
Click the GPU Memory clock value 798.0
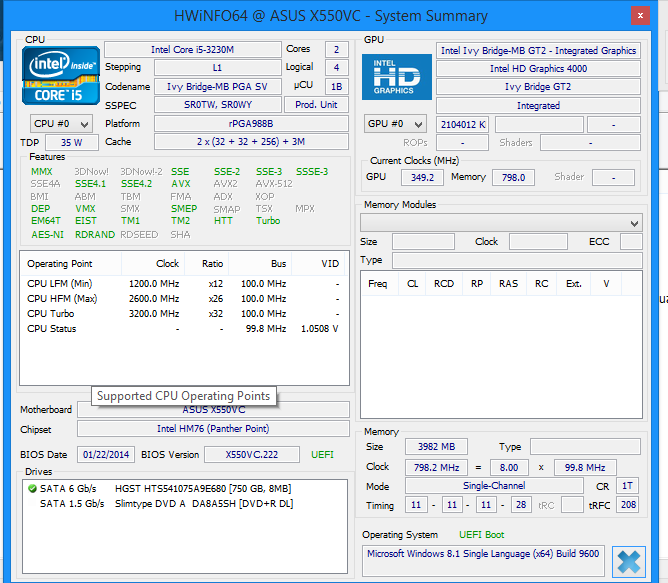click(513, 178)
